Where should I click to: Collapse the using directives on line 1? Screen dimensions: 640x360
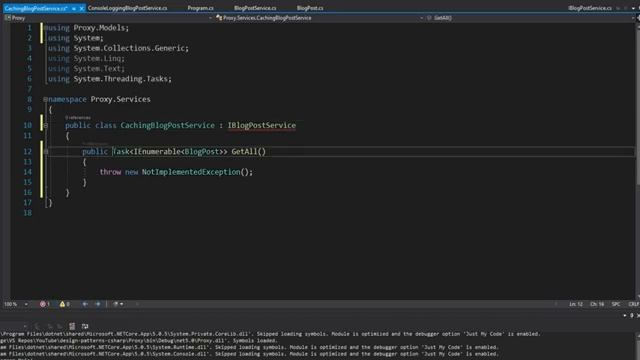click(45, 28)
